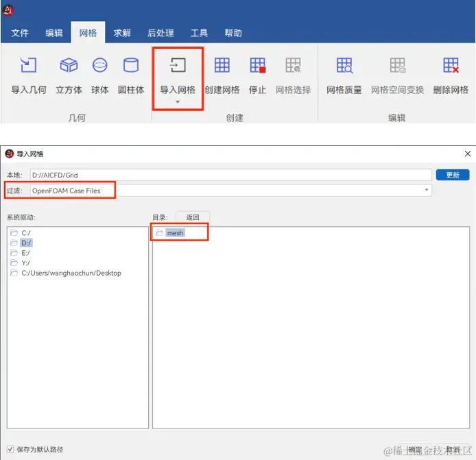Screen dimensions: 476x460
Task: Click the application logo in the title bar
Action: 8,10
